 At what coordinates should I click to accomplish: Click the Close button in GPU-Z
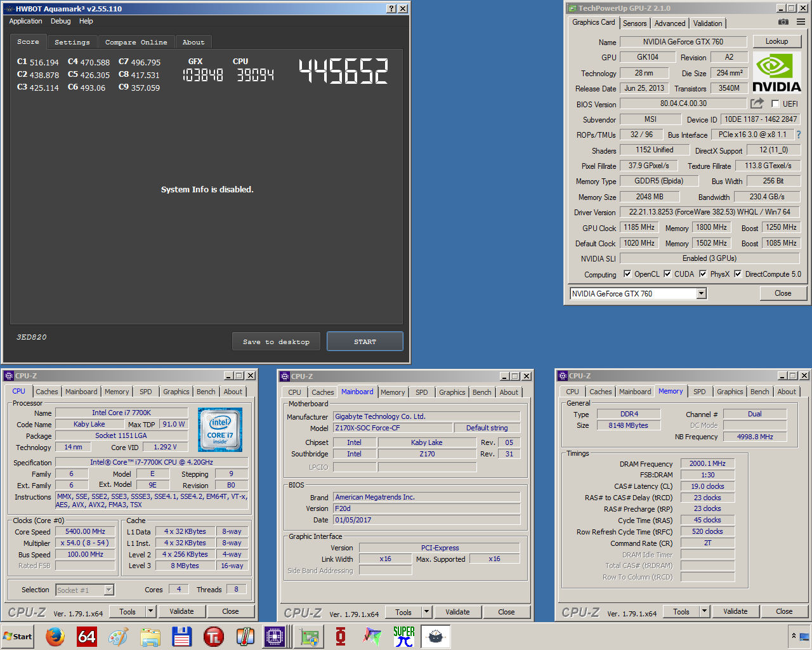783,293
